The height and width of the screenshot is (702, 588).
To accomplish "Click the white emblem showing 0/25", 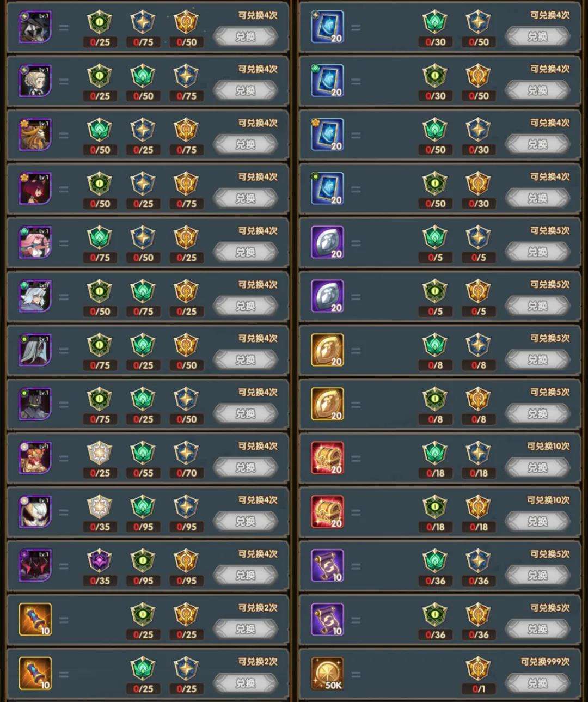I will pyautogui.click(x=100, y=453).
